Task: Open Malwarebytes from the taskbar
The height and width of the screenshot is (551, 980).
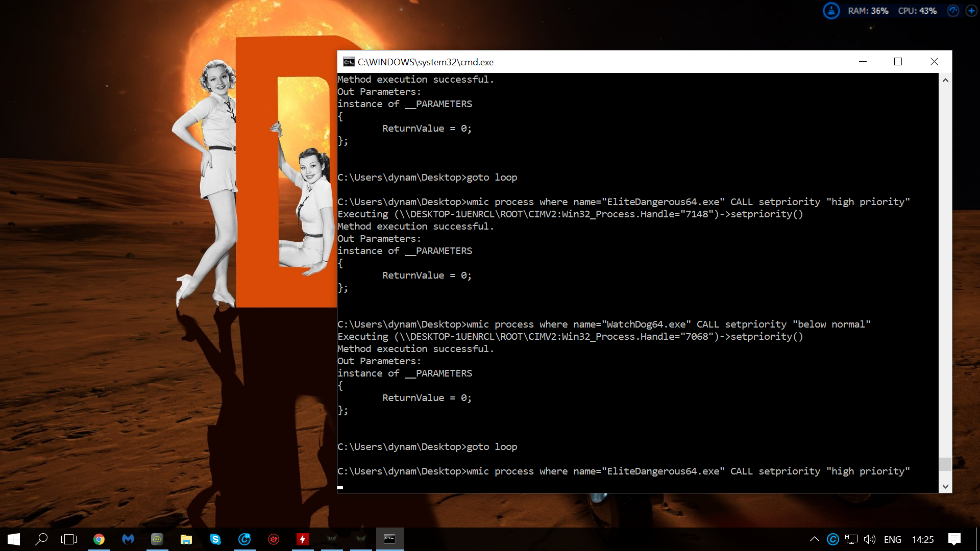Action: coord(128,539)
